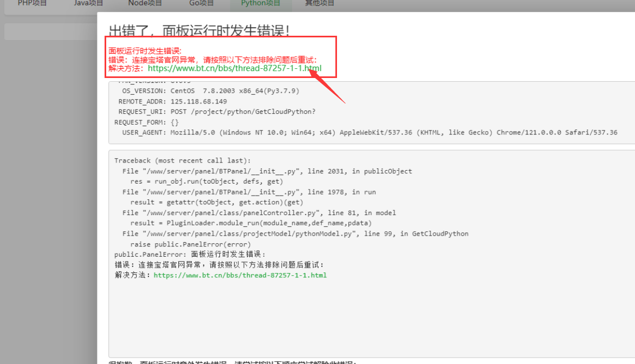Click the REQUEST_URI POST GetCloudPython line
The image size is (635, 364).
pyautogui.click(x=217, y=112)
